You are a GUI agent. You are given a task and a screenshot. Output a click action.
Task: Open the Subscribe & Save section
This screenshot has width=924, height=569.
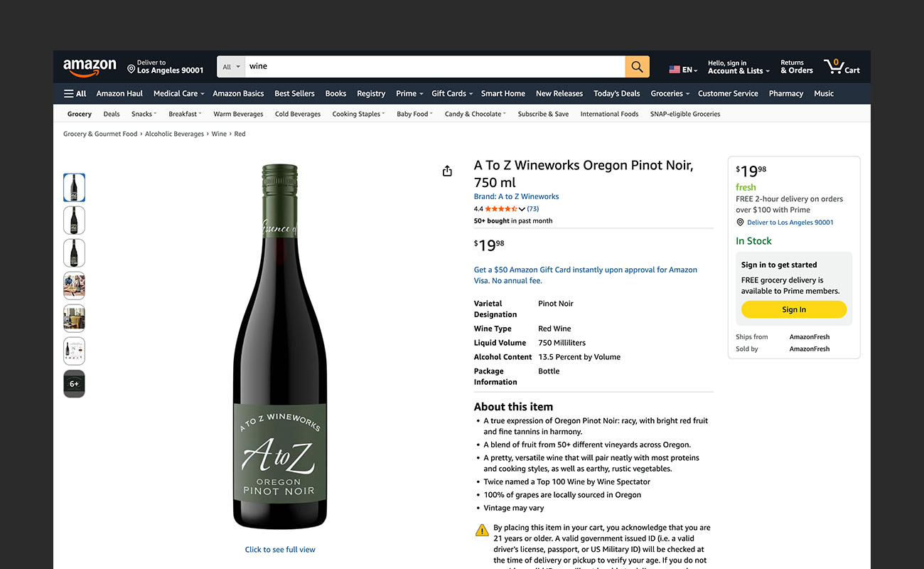click(x=543, y=113)
